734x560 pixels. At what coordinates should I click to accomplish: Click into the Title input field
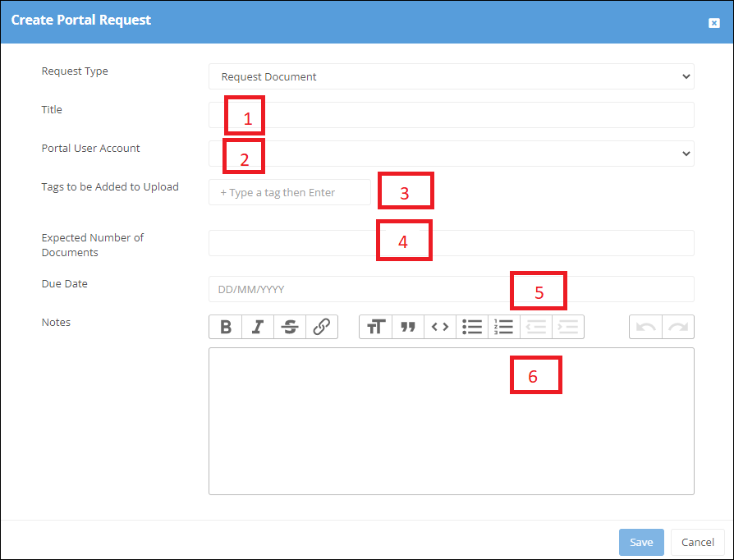pyautogui.click(x=452, y=115)
